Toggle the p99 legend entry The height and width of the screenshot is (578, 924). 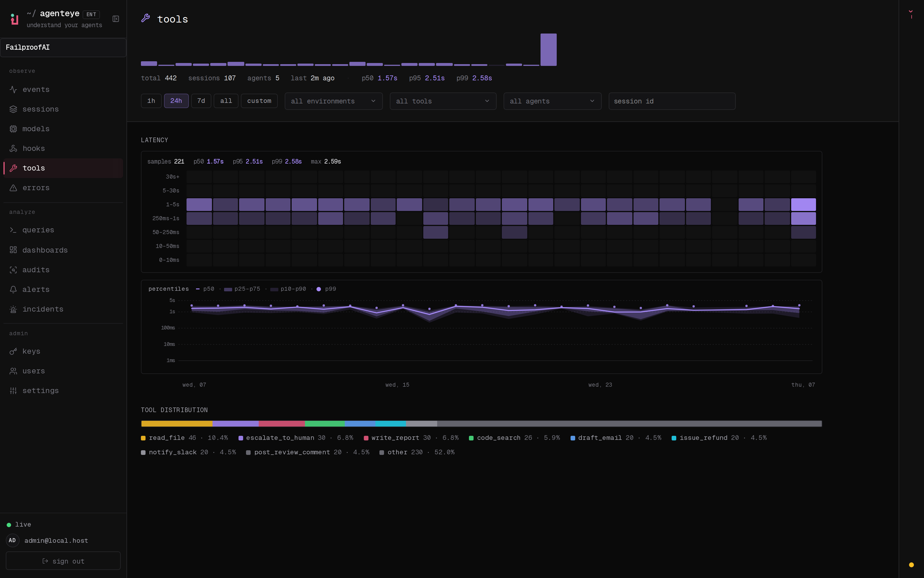327,289
